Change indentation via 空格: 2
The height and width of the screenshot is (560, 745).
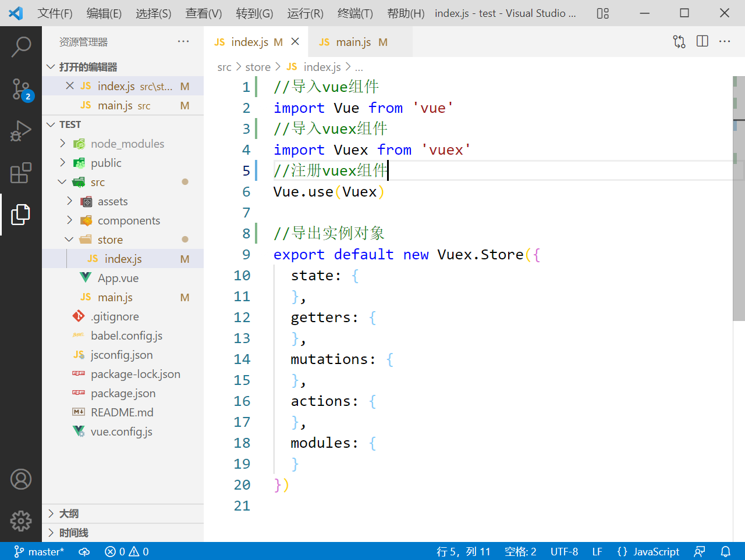tap(520, 552)
